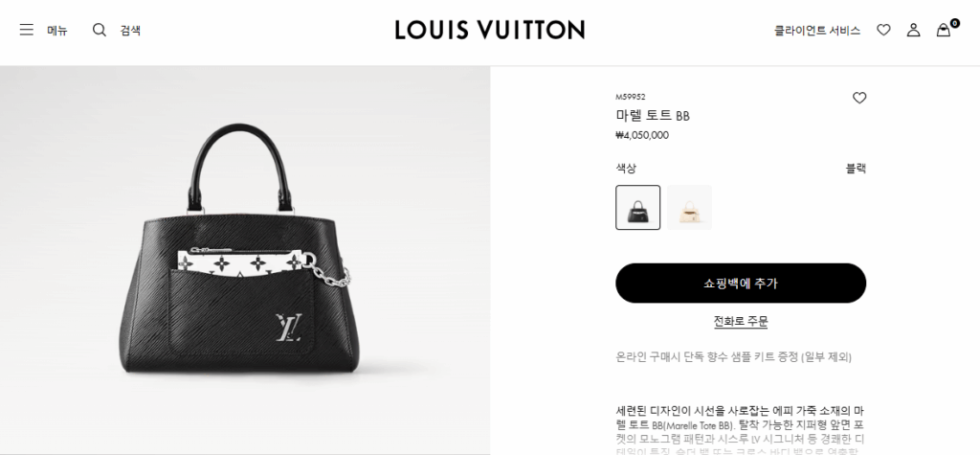The width and height of the screenshot is (980, 455).
Task: Toggle the product wishlist heart
Action: point(859,98)
